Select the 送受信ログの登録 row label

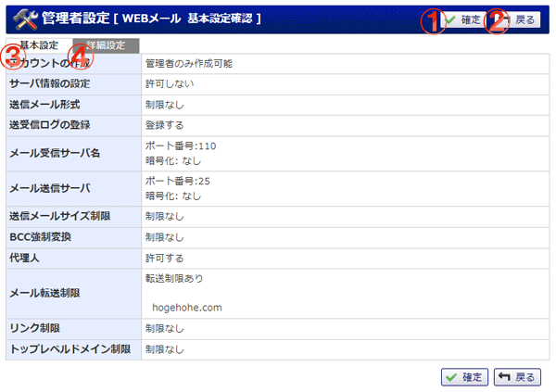50,125
